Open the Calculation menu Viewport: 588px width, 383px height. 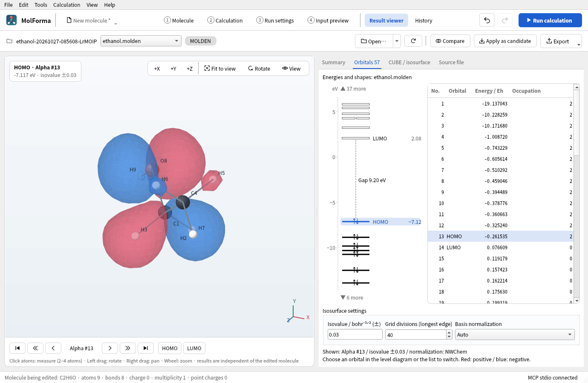pos(66,5)
